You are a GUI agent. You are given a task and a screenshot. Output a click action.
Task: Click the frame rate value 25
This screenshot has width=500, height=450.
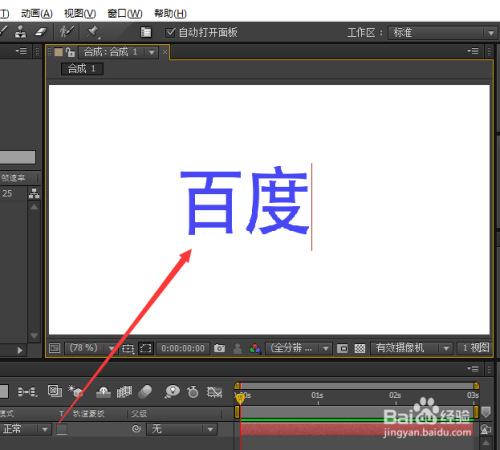coord(7,193)
